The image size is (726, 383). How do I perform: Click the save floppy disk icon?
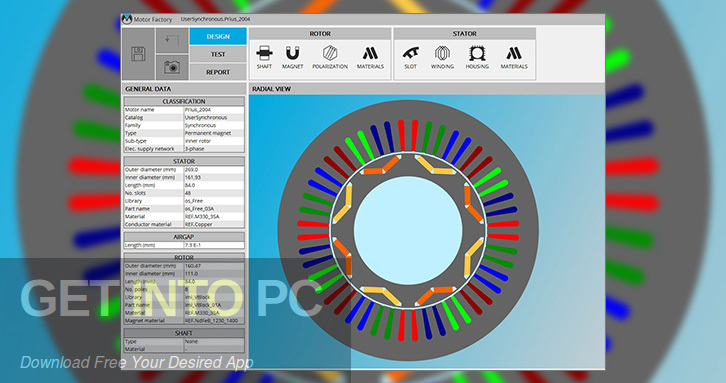point(138,54)
